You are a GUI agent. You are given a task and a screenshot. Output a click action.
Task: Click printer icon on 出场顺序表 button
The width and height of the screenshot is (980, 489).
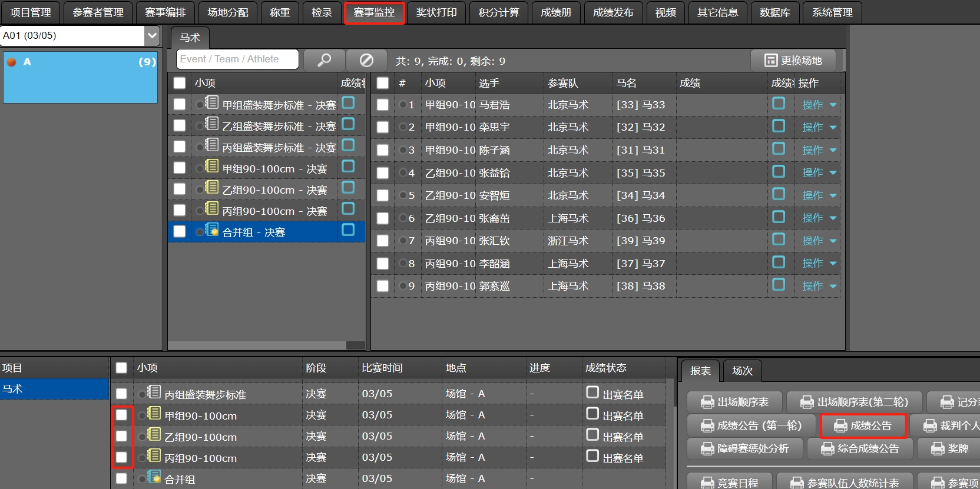coord(707,402)
